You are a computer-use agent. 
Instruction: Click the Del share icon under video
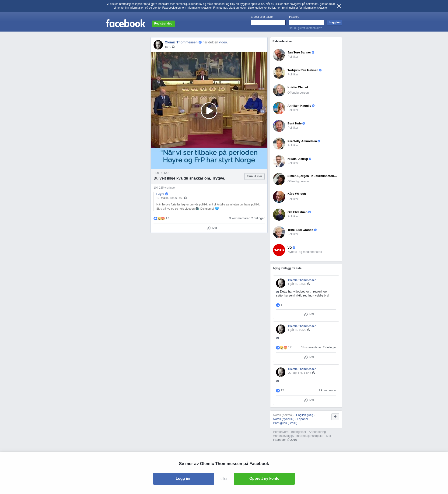[x=209, y=228]
